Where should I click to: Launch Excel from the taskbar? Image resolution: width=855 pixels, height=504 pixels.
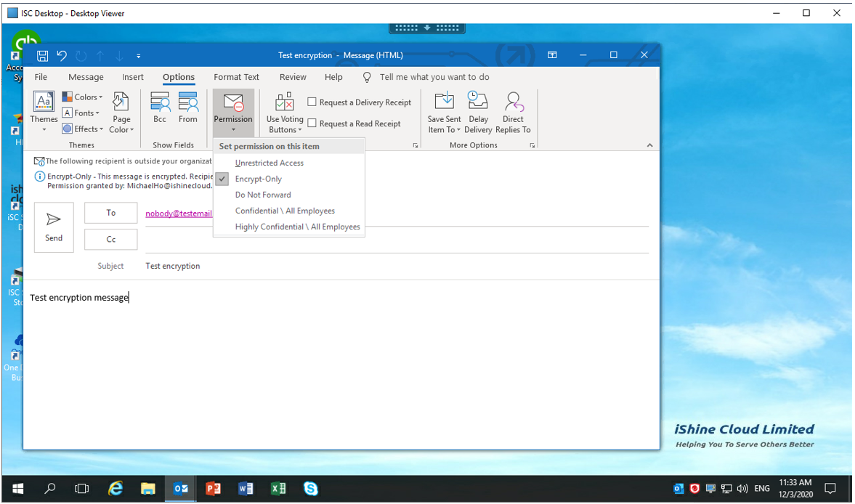278,489
